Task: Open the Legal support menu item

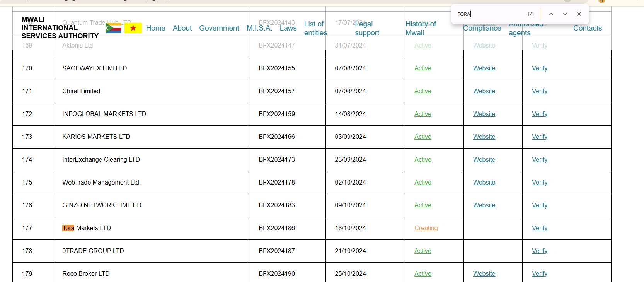Action: coord(367,28)
